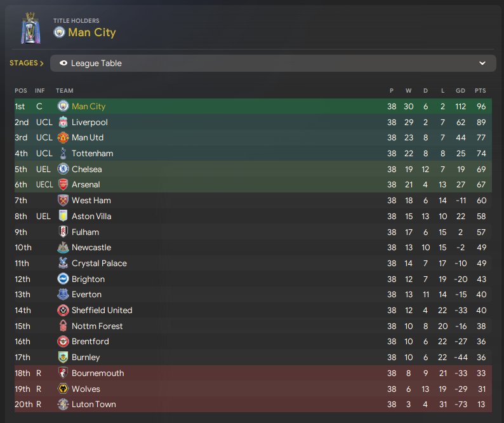Click the Tottenham club badge
504x423 pixels.
click(x=63, y=153)
